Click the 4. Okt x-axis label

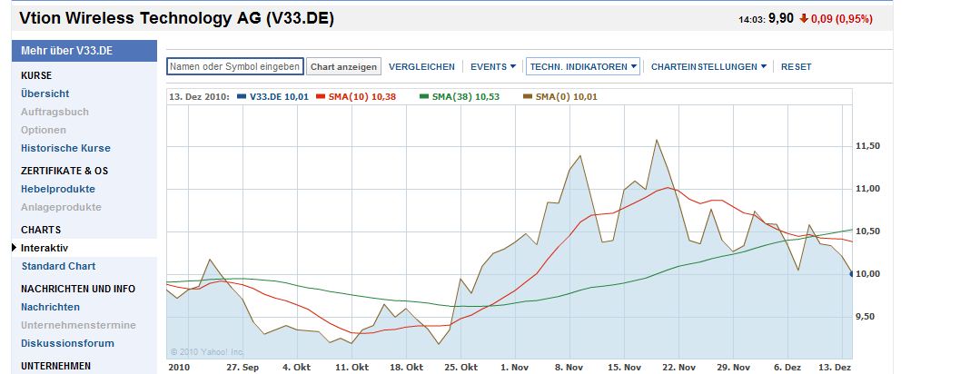(x=298, y=367)
